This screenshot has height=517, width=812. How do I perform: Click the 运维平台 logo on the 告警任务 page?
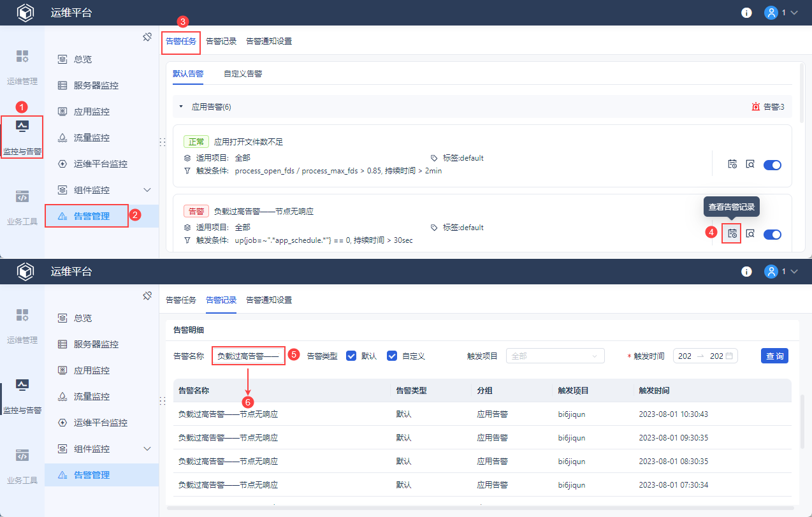25,13
